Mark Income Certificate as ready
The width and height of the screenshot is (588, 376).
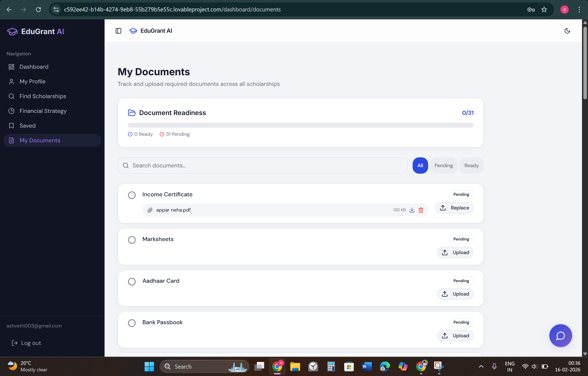pyautogui.click(x=132, y=195)
